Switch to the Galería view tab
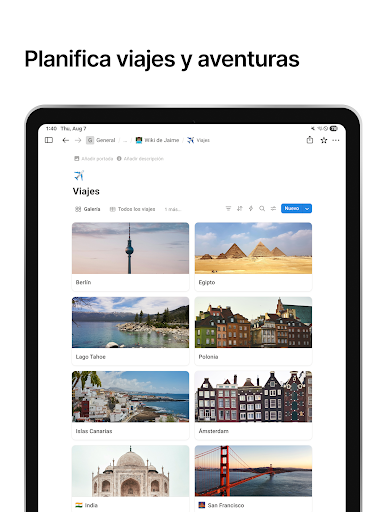Screen dimensions: 384x512 [x=88, y=209]
